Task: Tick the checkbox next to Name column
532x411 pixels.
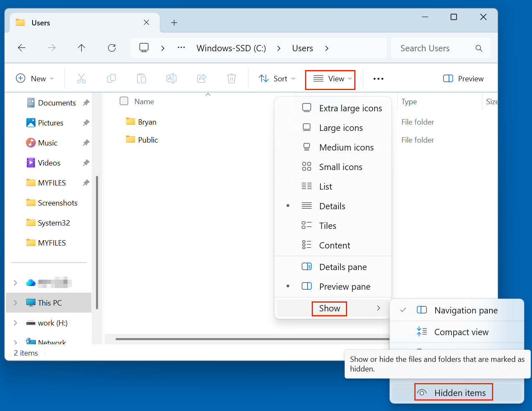Action: coord(124,101)
